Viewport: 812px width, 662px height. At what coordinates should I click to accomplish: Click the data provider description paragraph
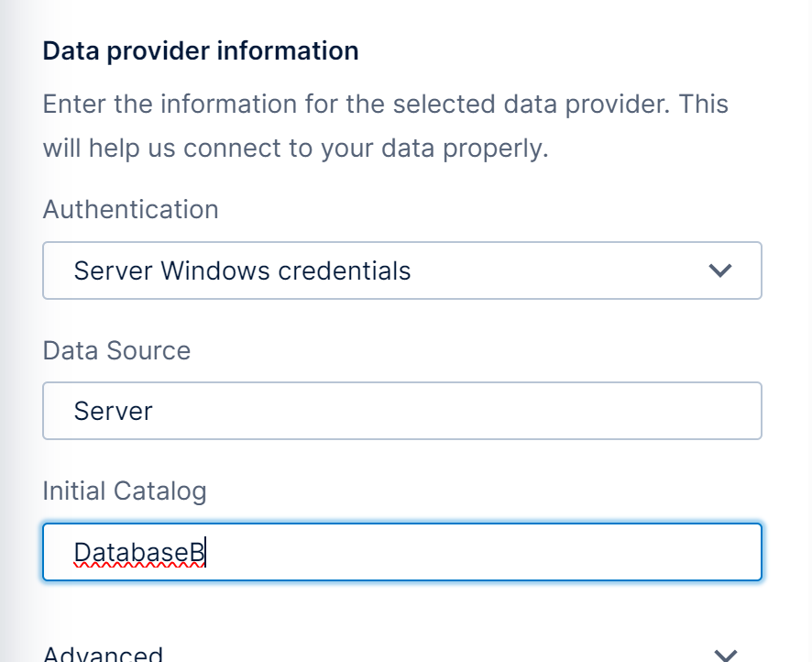[385, 126]
